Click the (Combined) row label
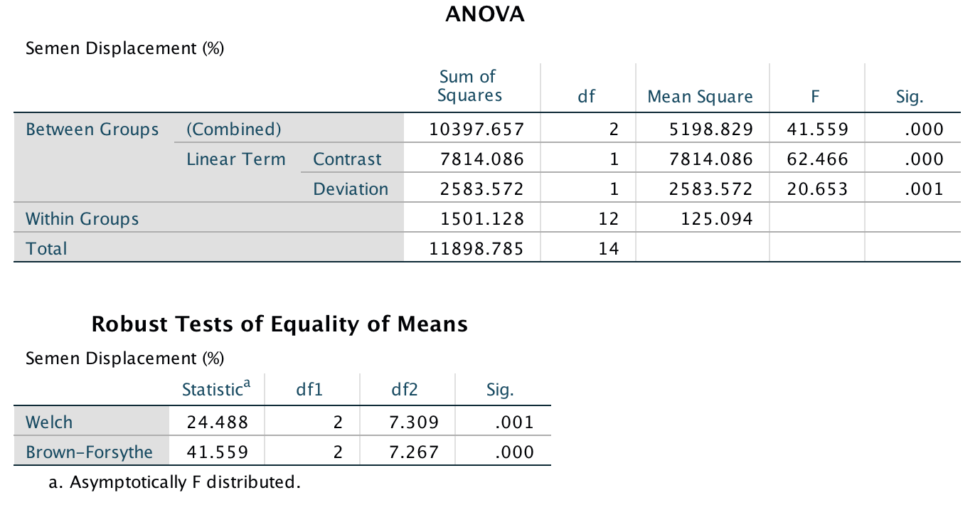This screenshot has height=505, width=980. pos(234,129)
